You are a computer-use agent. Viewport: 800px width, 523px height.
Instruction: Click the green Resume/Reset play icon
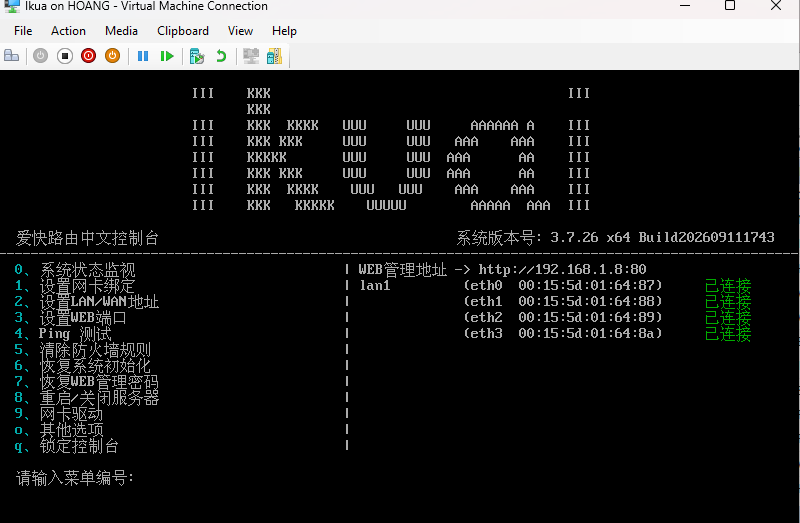click(x=167, y=56)
